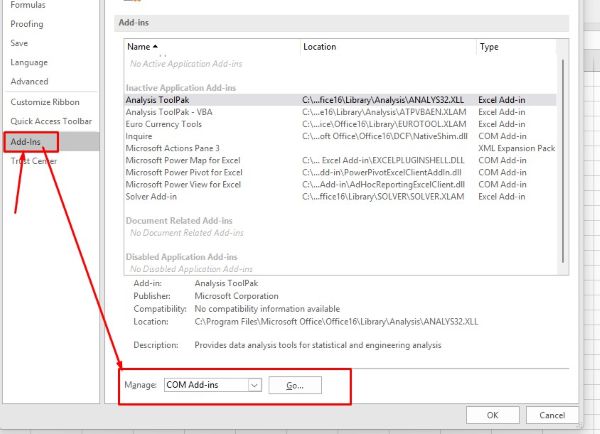
Task: Click the ANALYS32.XLL location cell in list
Action: coord(383,100)
